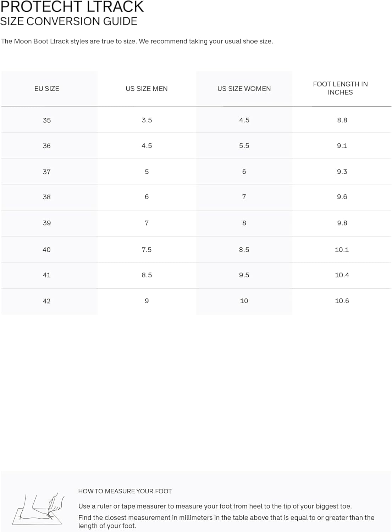Click US women size 9.5 cell

tap(244, 275)
